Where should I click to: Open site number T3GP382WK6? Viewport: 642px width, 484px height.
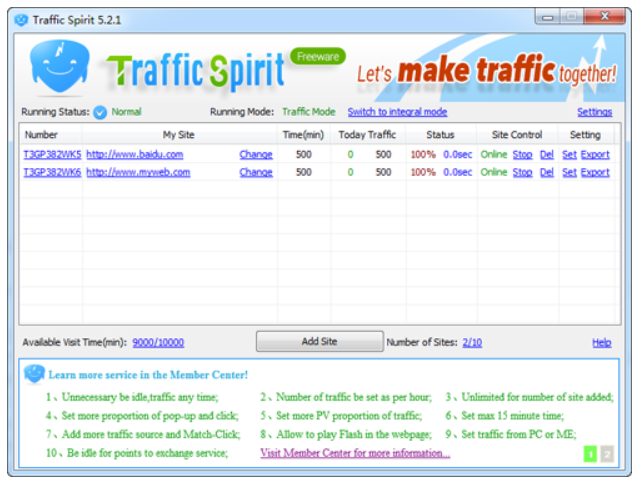point(52,172)
